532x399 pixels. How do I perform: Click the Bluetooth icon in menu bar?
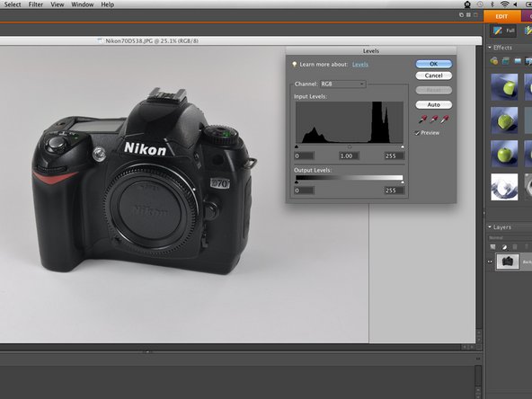click(x=492, y=4)
